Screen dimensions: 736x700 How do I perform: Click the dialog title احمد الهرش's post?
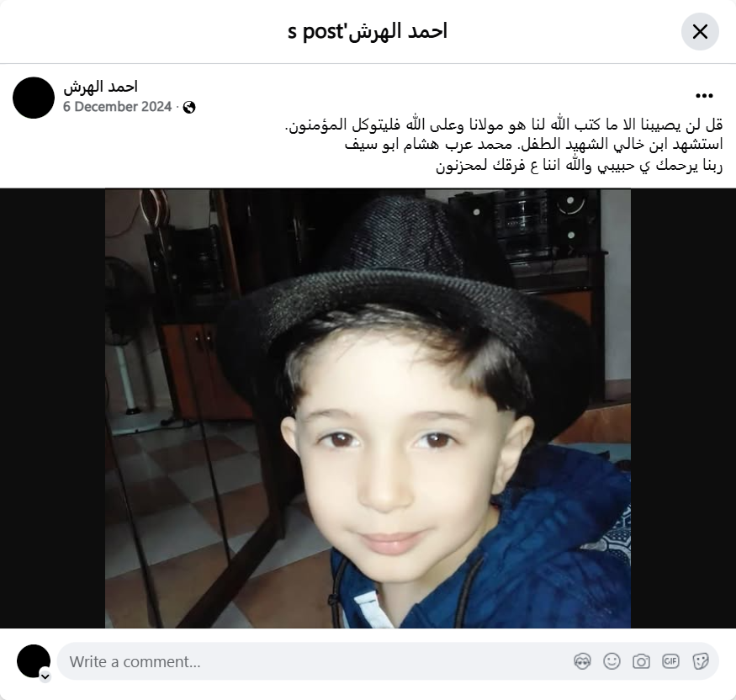tap(368, 31)
